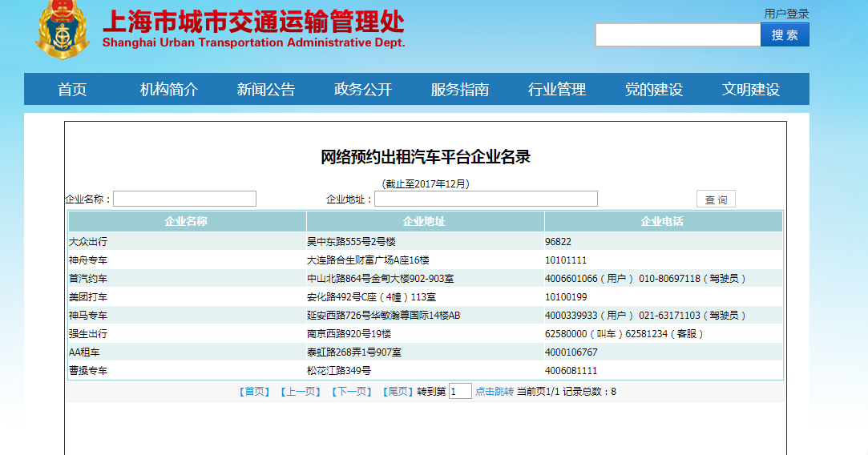Click address 泰虹路268弄1号907室
The height and width of the screenshot is (455, 868).
pyautogui.click(x=354, y=352)
